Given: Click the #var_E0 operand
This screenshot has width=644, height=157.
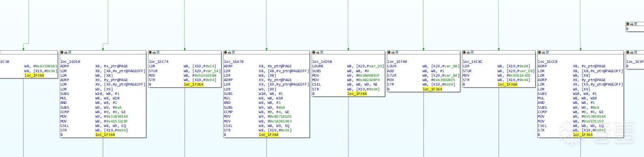Looking at the screenshot, I should [x=526, y=71].
